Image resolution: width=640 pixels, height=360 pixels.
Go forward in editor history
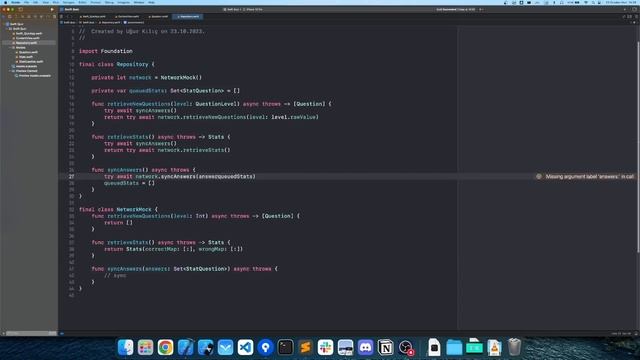pyautogui.click(x=72, y=17)
